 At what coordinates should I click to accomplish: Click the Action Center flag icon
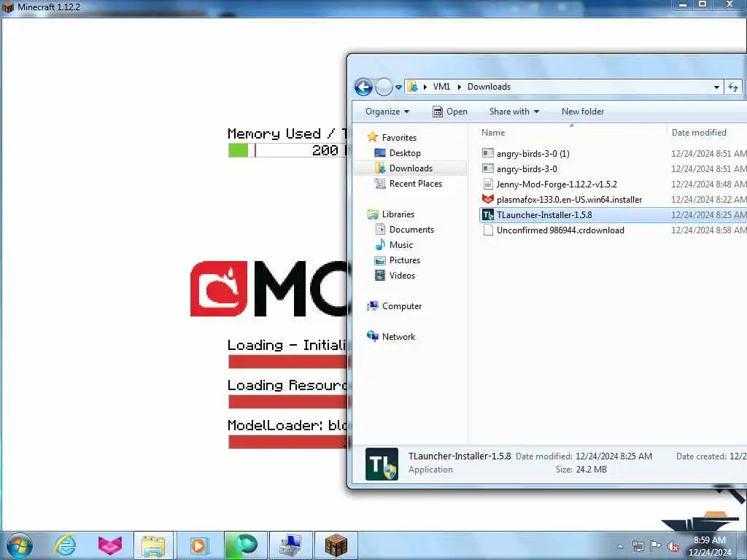click(656, 546)
